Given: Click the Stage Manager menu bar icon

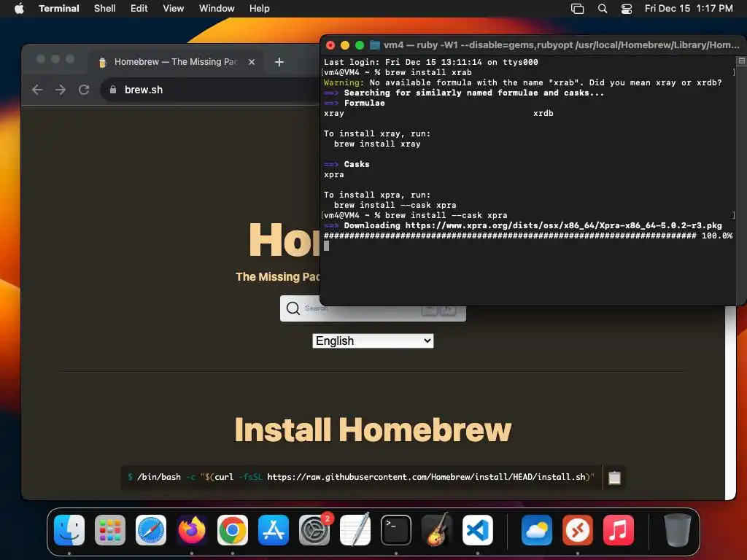Looking at the screenshot, I should tap(578, 8).
